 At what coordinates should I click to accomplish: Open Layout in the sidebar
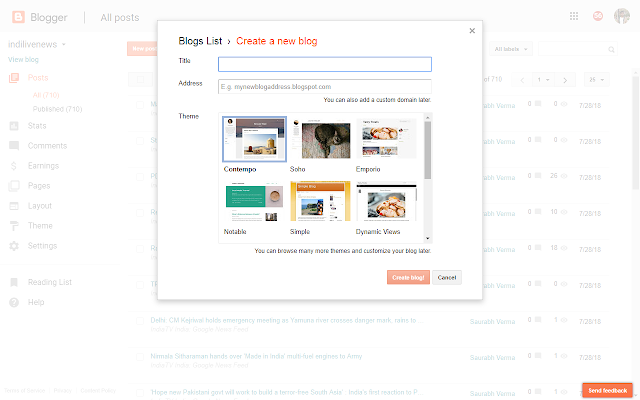tap(40, 206)
